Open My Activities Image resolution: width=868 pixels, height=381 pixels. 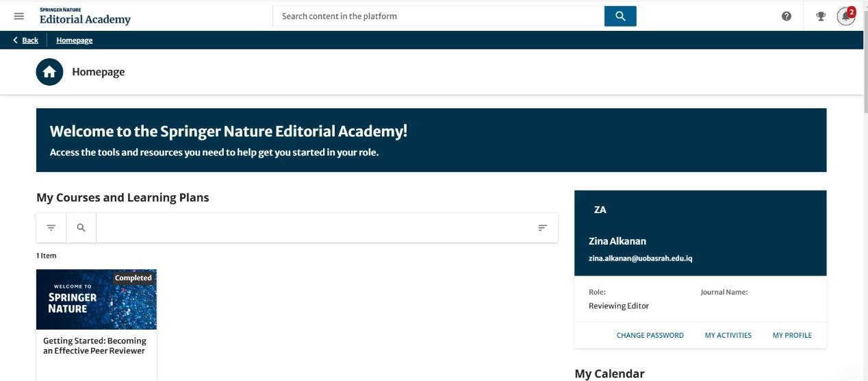click(x=728, y=335)
